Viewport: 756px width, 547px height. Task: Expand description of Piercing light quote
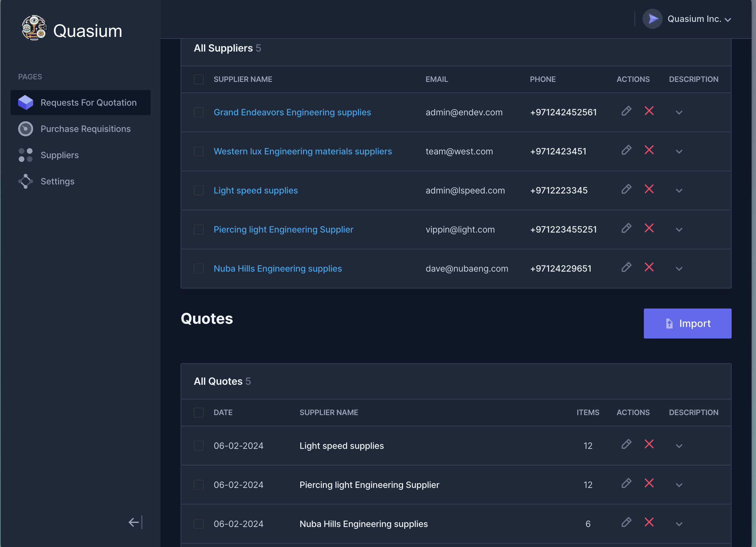(679, 485)
